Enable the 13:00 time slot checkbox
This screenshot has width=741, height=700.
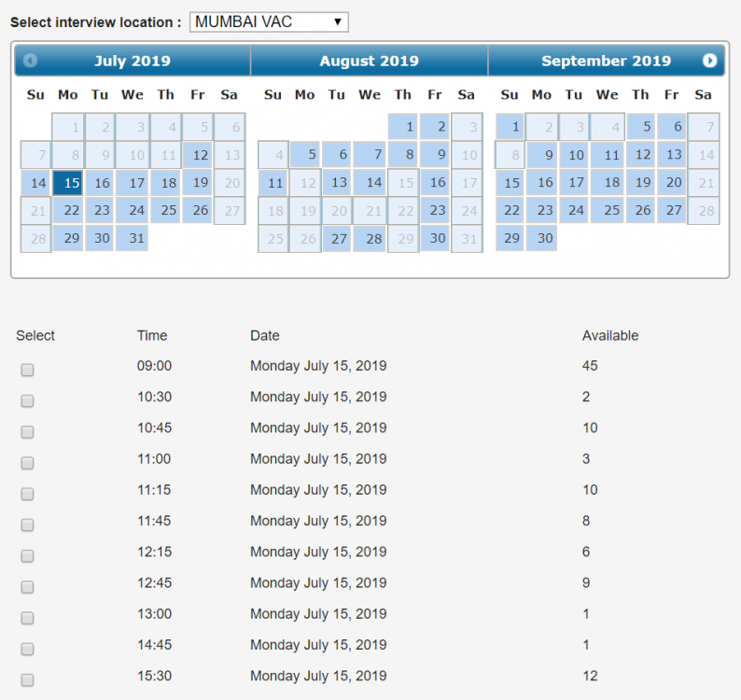pyautogui.click(x=28, y=618)
